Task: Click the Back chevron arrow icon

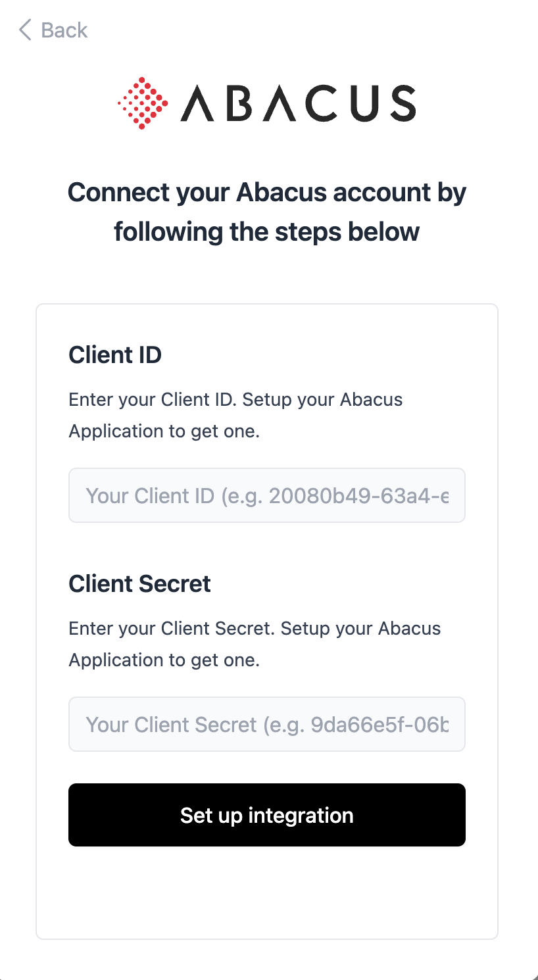Action: tap(25, 30)
